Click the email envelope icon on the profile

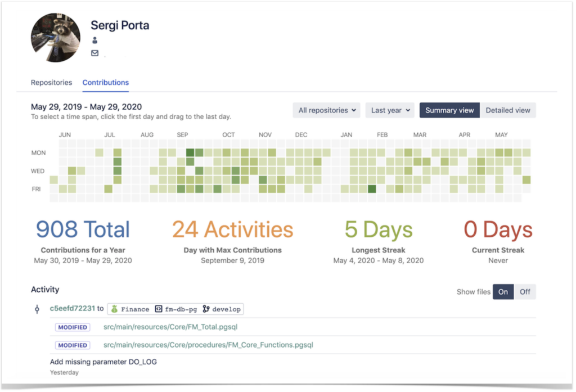click(x=94, y=53)
